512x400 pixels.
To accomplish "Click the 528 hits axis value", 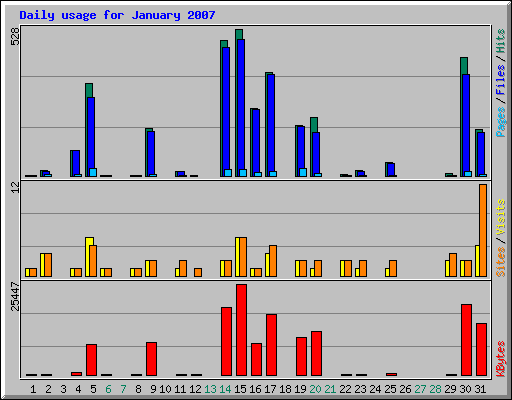I will tap(15, 36).
